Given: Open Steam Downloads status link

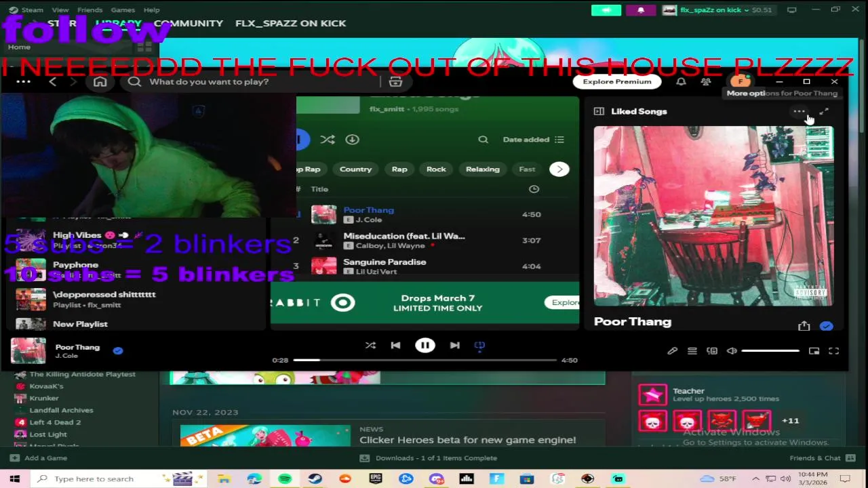Looking at the screenshot, I should pyautogui.click(x=429, y=458).
